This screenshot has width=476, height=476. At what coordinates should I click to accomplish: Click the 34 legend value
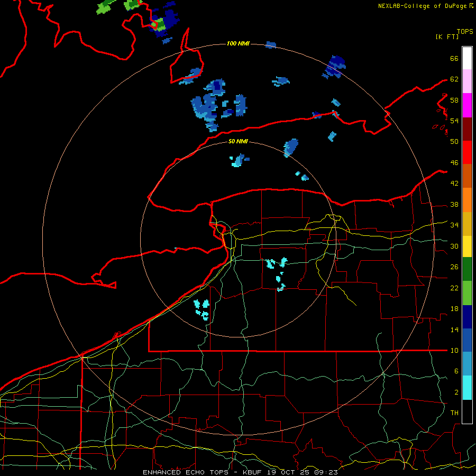[x=454, y=225]
